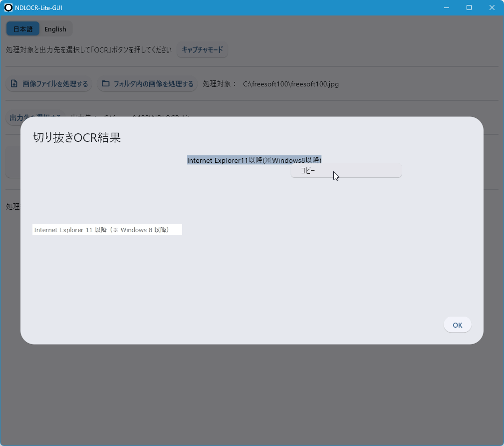Switch interface language to 日本語
This screenshot has height=446, width=504.
pyautogui.click(x=23, y=29)
